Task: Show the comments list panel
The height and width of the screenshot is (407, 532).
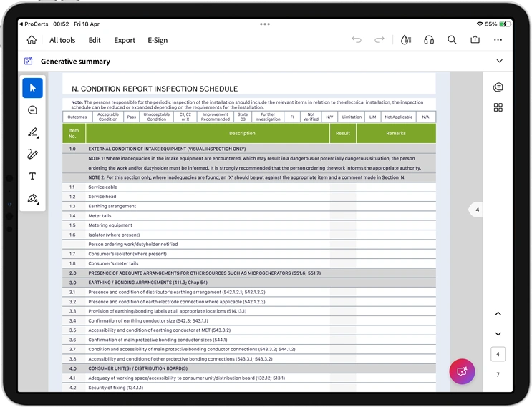Action: pyautogui.click(x=498, y=87)
